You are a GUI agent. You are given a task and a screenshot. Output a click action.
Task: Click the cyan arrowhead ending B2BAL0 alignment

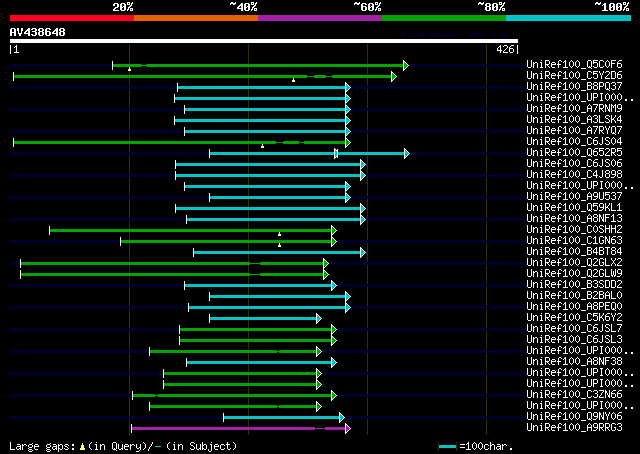(348, 296)
